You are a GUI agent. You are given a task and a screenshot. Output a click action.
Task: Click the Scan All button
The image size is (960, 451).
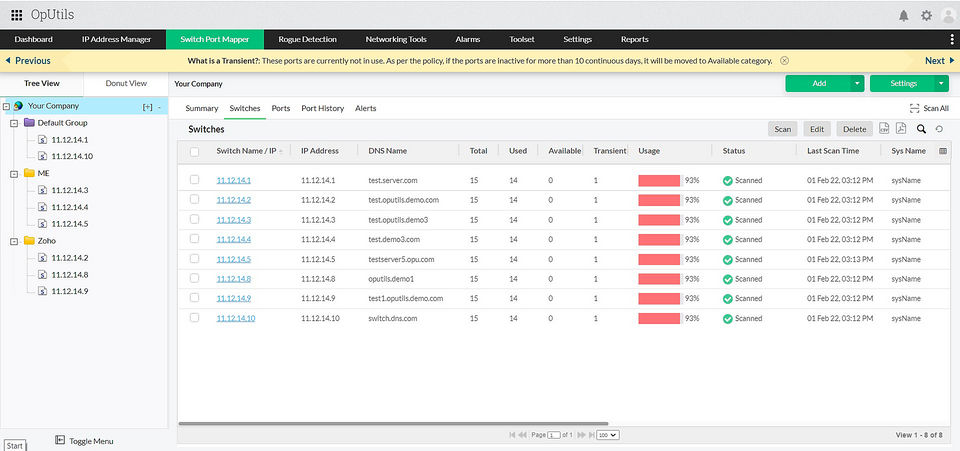point(929,108)
